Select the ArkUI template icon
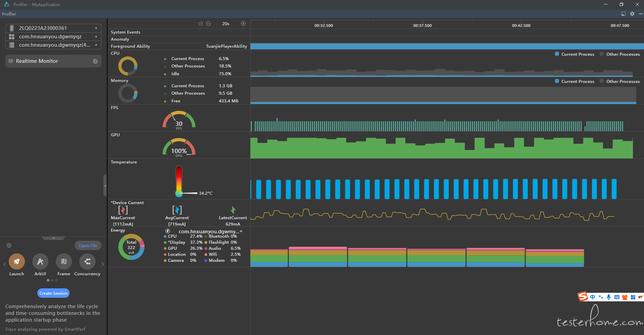The height and width of the screenshot is (335, 644). point(40,261)
